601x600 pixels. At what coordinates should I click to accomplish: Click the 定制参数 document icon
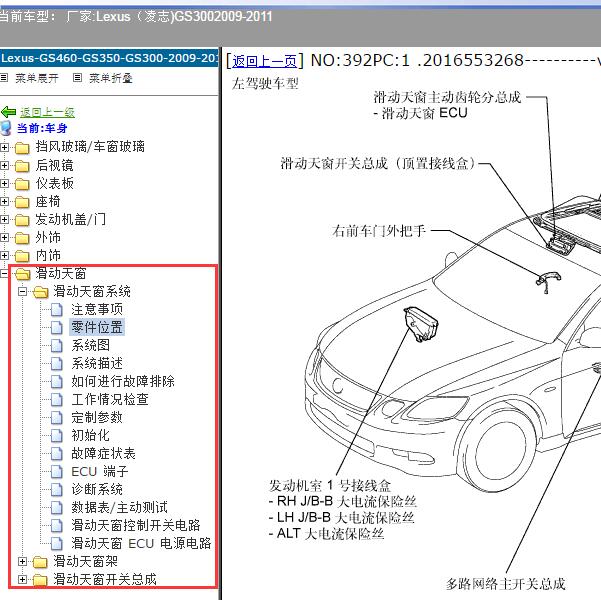pyautogui.click(x=57, y=418)
